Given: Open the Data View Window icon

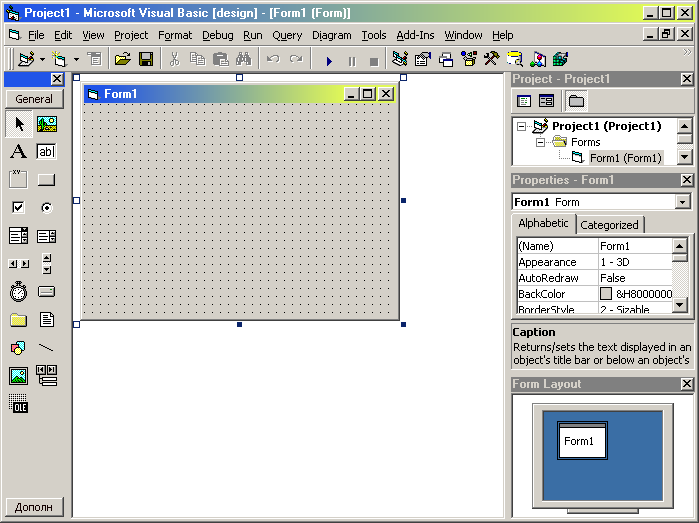Looking at the screenshot, I should click(x=515, y=59).
